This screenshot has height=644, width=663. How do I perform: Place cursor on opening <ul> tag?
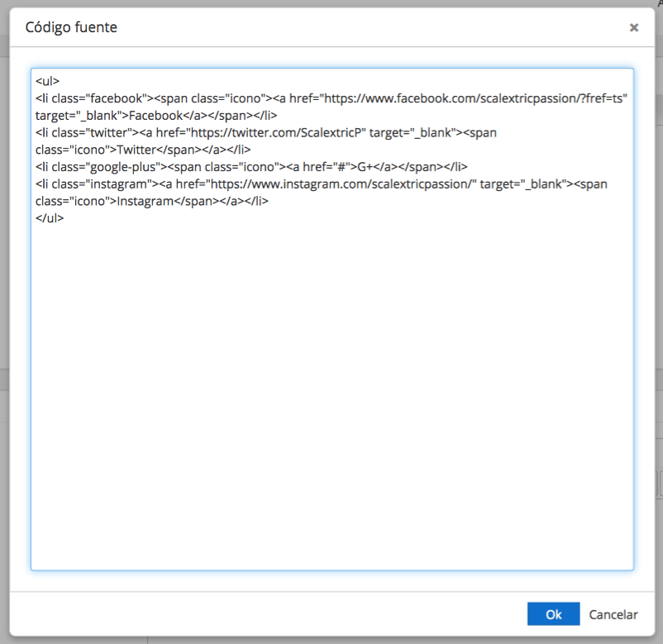[x=47, y=81]
